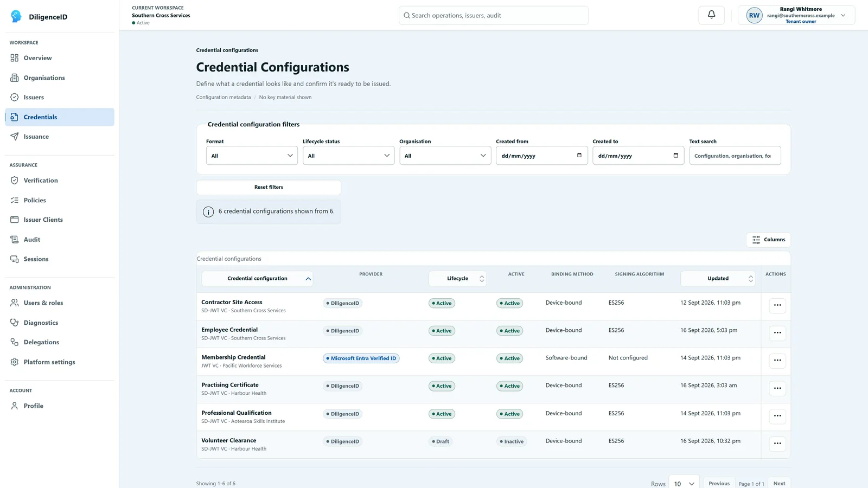The height and width of the screenshot is (488, 868).
Task: Click the Issuers badge icon
Action: click(x=15, y=97)
